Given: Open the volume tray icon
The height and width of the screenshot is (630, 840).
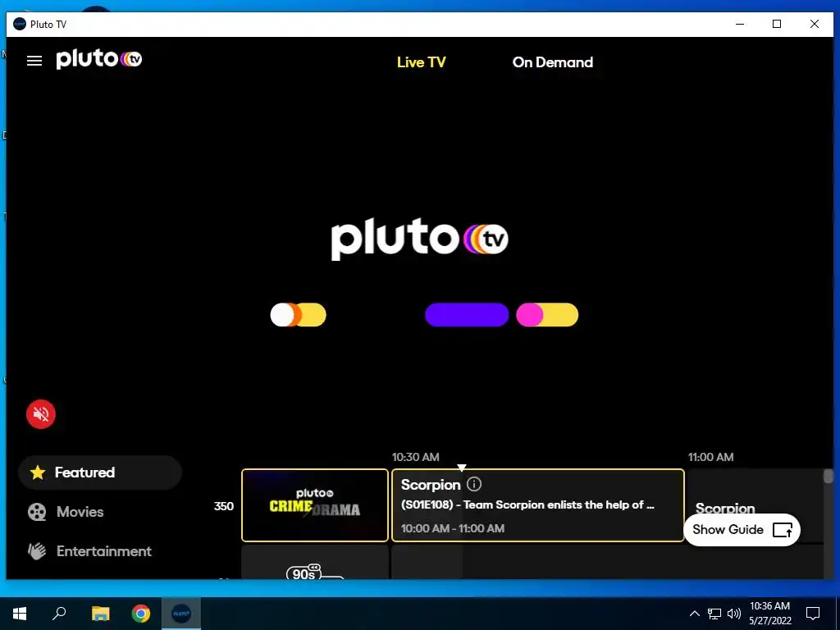Looking at the screenshot, I should click(734, 614).
